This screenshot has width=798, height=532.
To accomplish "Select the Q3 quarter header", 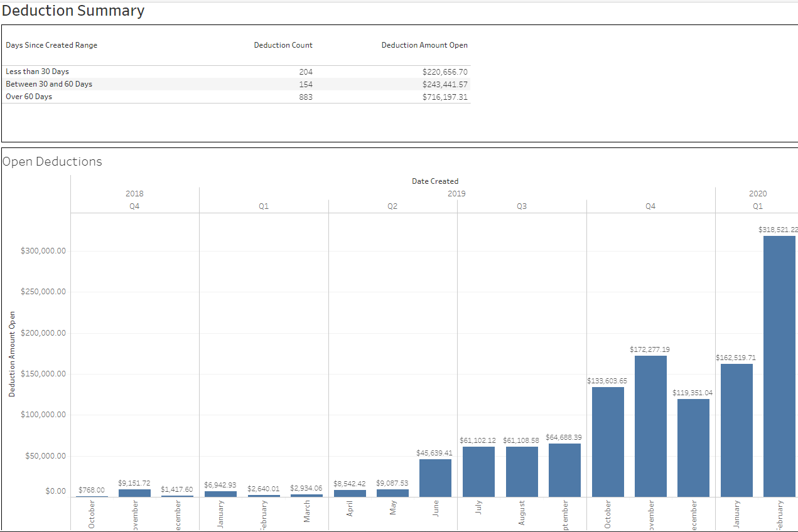I will point(522,206).
